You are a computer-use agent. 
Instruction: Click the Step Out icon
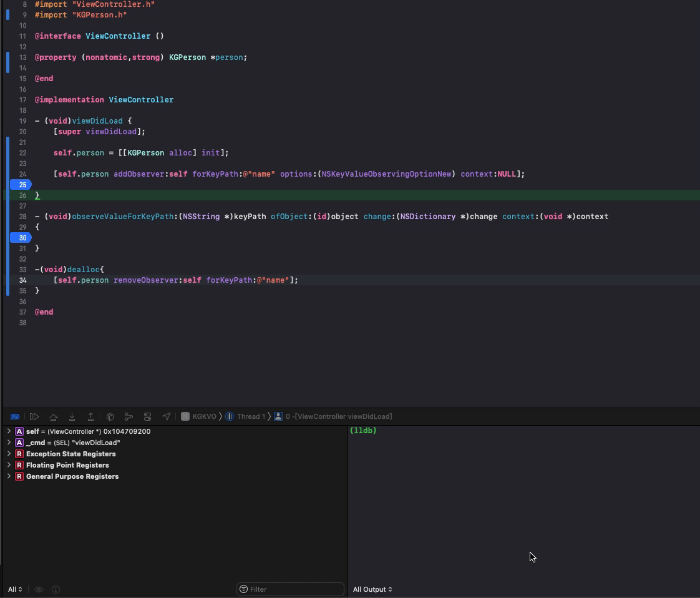(90, 416)
